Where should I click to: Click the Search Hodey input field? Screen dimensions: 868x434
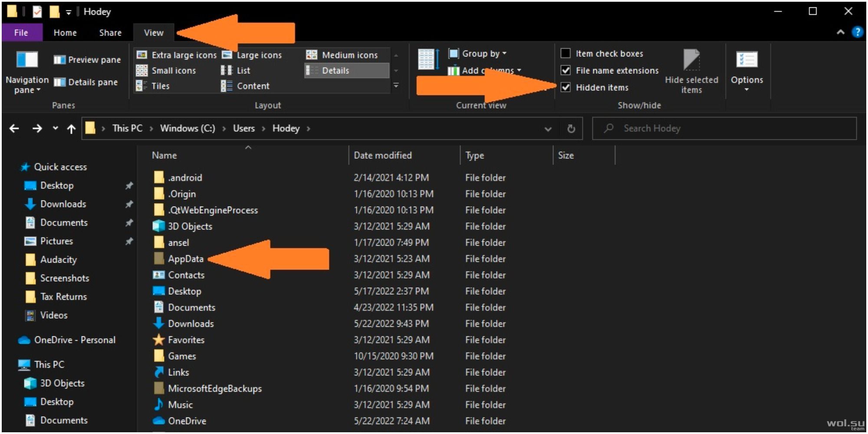point(724,128)
